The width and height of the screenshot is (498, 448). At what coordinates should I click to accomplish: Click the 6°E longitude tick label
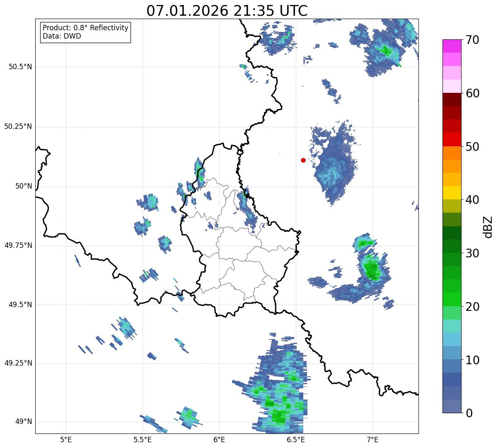[x=219, y=439]
